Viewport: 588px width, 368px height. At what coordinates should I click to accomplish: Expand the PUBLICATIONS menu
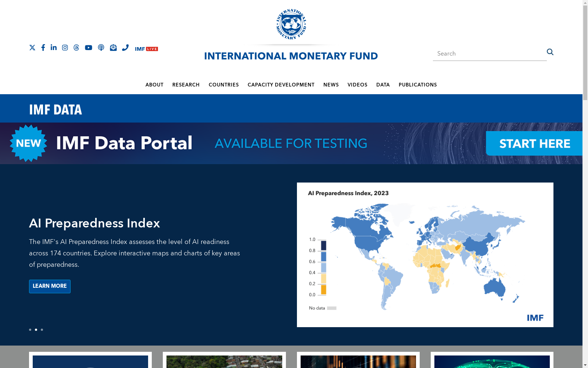click(x=418, y=85)
